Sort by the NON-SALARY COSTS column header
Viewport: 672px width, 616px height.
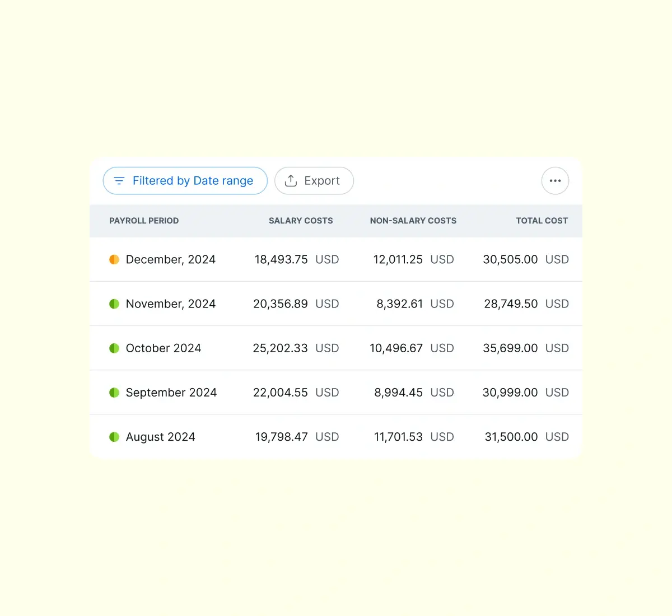coord(413,221)
